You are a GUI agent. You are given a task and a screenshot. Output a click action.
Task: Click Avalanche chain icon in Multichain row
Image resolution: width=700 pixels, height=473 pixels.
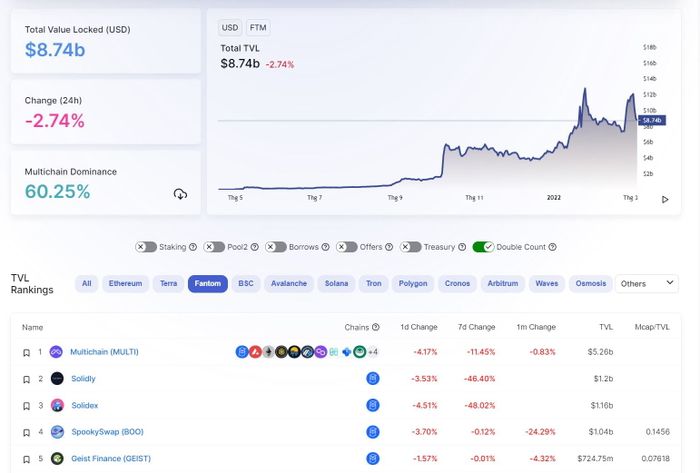tap(255, 352)
